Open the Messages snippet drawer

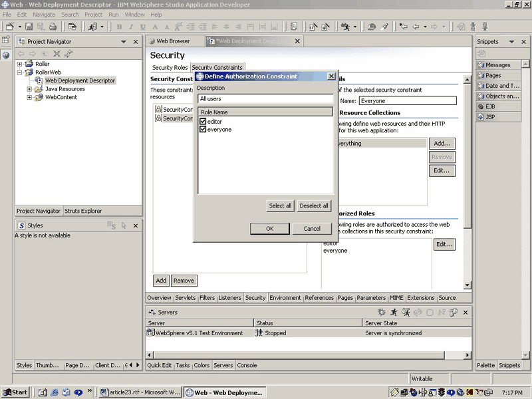point(498,65)
